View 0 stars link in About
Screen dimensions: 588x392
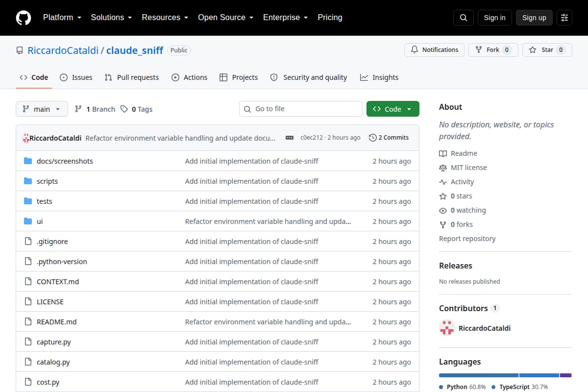(456, 196)
